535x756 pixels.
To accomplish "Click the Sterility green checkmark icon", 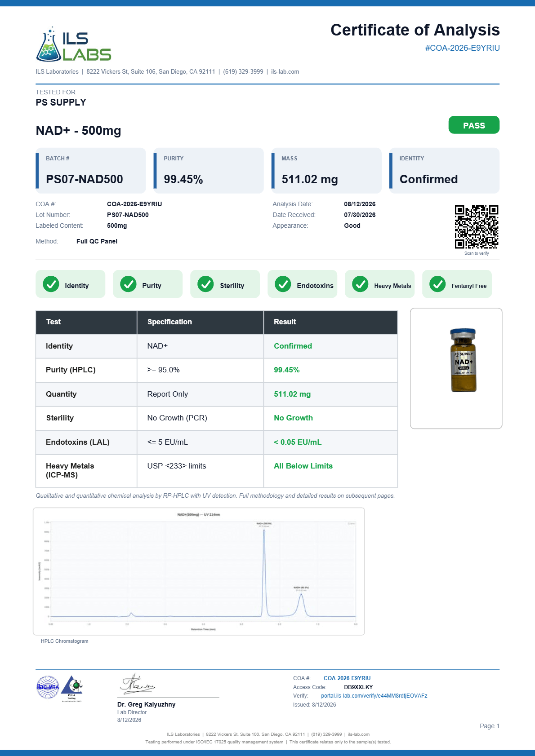I will [205, 284].
